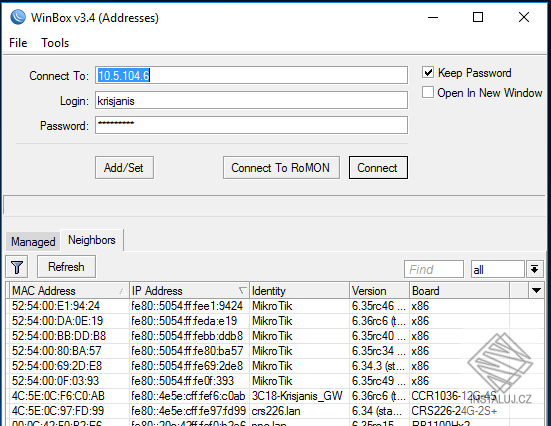Refresh the neighbors list
Image resolution: width=551 pixels, height=426 pixels.
pos(66,267)
